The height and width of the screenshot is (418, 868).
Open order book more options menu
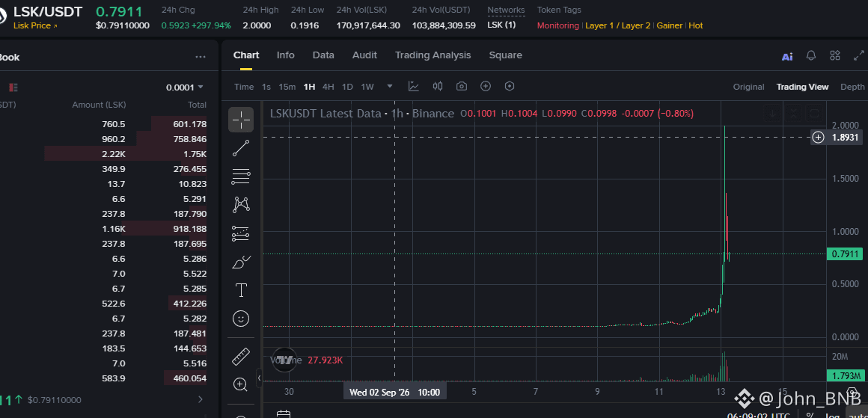pyautogui.click(x=201, y=57)
